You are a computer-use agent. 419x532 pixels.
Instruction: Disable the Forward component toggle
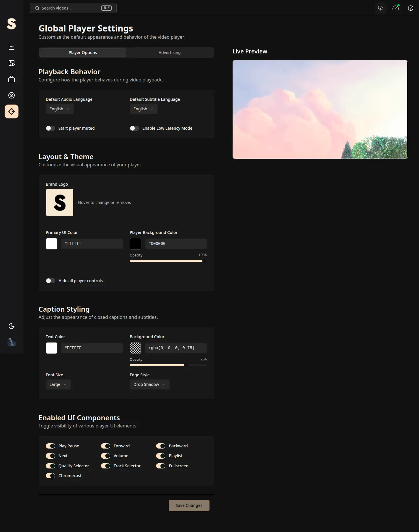(x=106, y=446)
